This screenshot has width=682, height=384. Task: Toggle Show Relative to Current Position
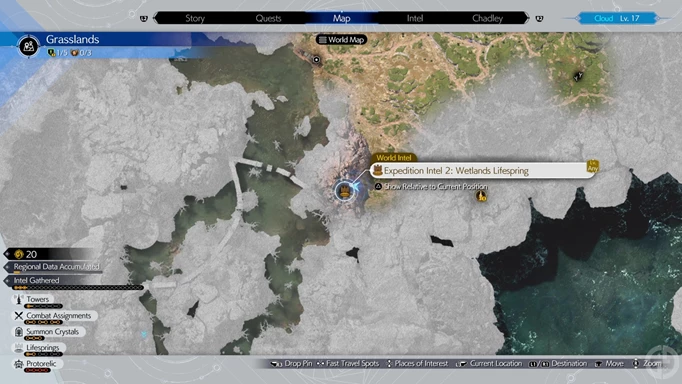[431, 187]
